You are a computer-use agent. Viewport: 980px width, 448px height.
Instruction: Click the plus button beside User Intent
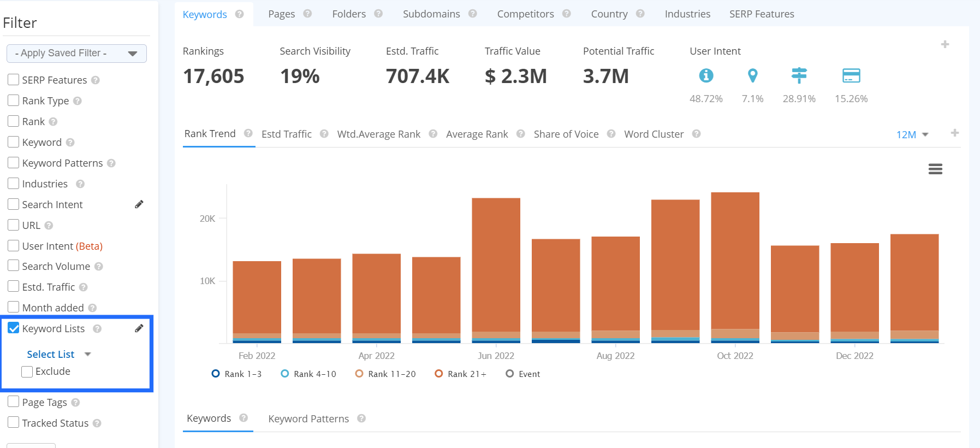(945, 44)
